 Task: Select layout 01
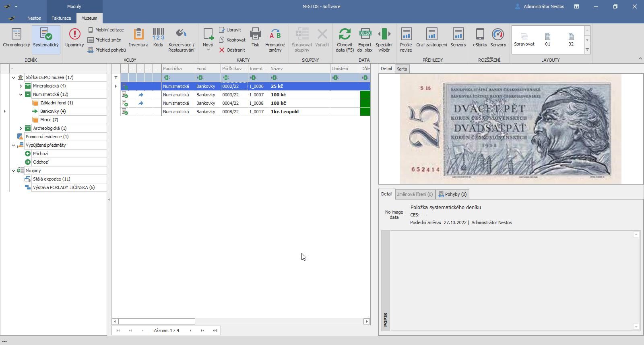(547, 39)
